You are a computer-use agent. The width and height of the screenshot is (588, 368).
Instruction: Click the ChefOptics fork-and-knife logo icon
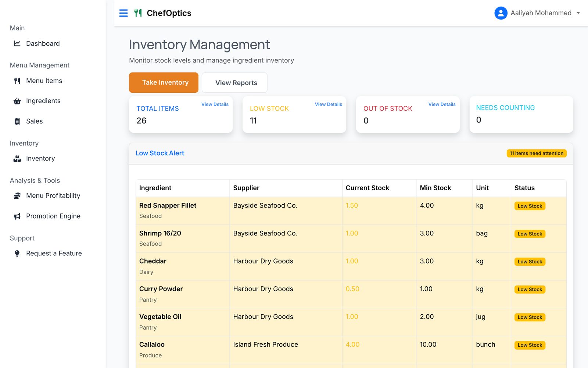[x=138, y=13]
